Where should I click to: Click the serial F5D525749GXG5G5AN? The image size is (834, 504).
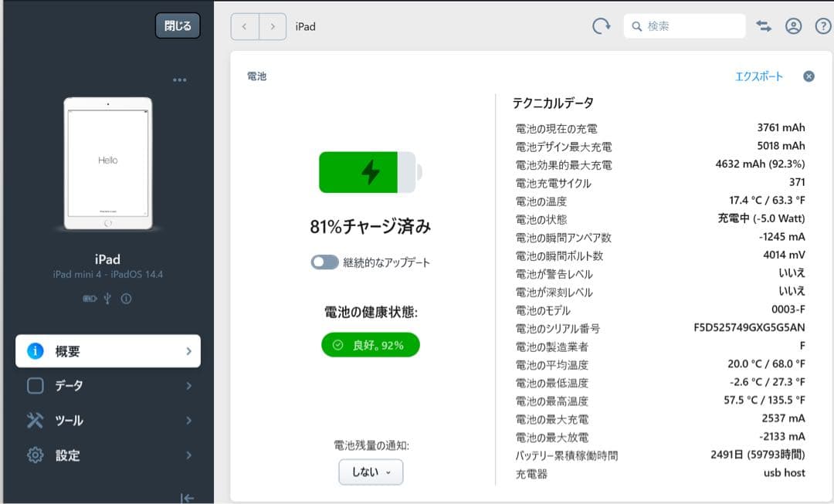click(749, 327)
